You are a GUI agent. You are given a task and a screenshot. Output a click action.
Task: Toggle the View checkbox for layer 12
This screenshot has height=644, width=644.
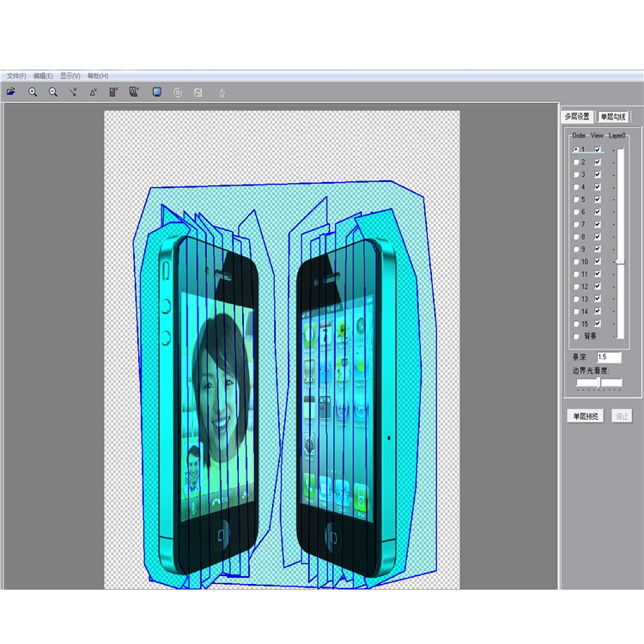point(598,287)
